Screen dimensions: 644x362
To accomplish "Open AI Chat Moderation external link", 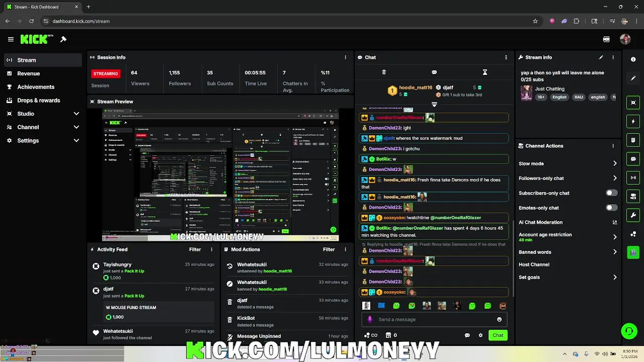I will [x=615, y=222].
